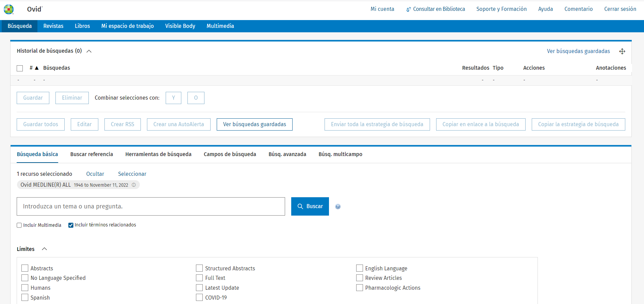Click the help question mark icon beside Buscar
Screen dimensions: 644x304
tap(337, 206)
